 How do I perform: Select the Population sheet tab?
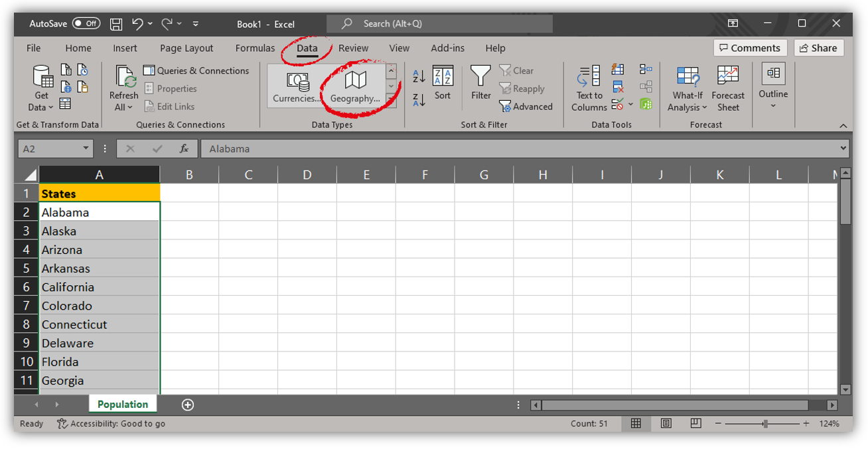point(122,403)
